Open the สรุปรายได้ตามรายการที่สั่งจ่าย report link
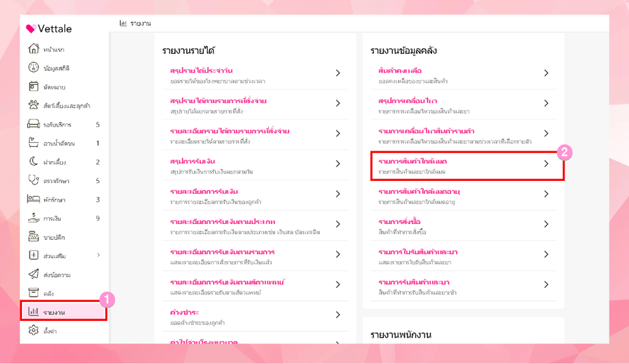The image size is (629, 364). (218, 101)
